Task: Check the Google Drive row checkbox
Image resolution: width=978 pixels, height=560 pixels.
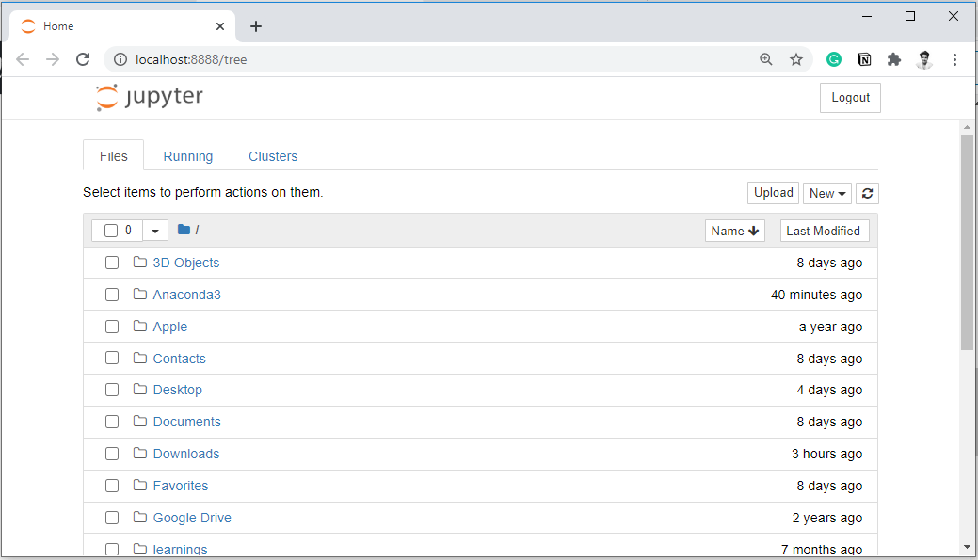Action: tap(112, 518)
